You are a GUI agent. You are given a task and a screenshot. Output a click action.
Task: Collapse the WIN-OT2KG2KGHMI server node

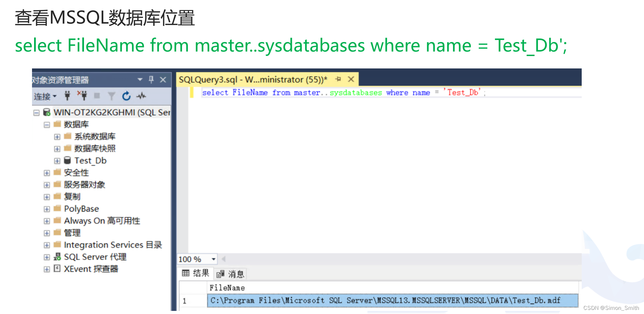[x=36, y=112]
